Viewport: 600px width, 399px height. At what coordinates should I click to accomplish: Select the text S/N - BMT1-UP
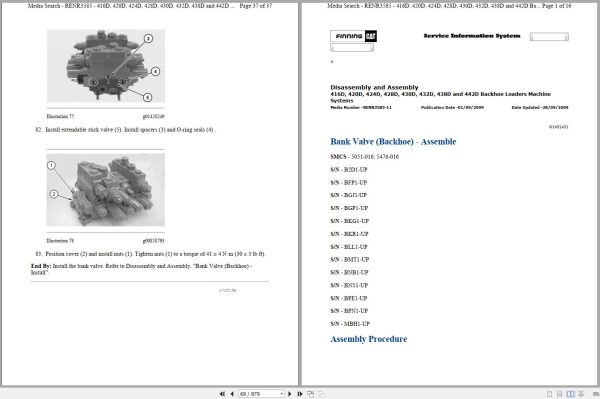(x=349, y=259)
